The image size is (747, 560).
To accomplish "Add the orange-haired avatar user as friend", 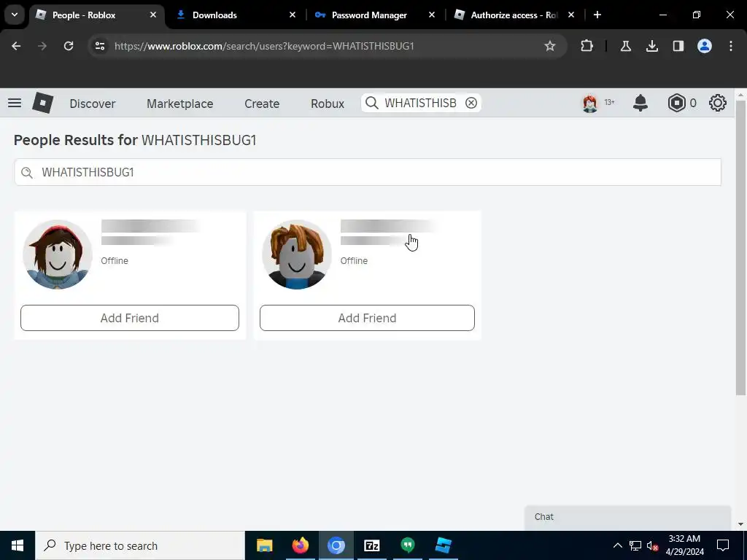I will pos(367,318).
